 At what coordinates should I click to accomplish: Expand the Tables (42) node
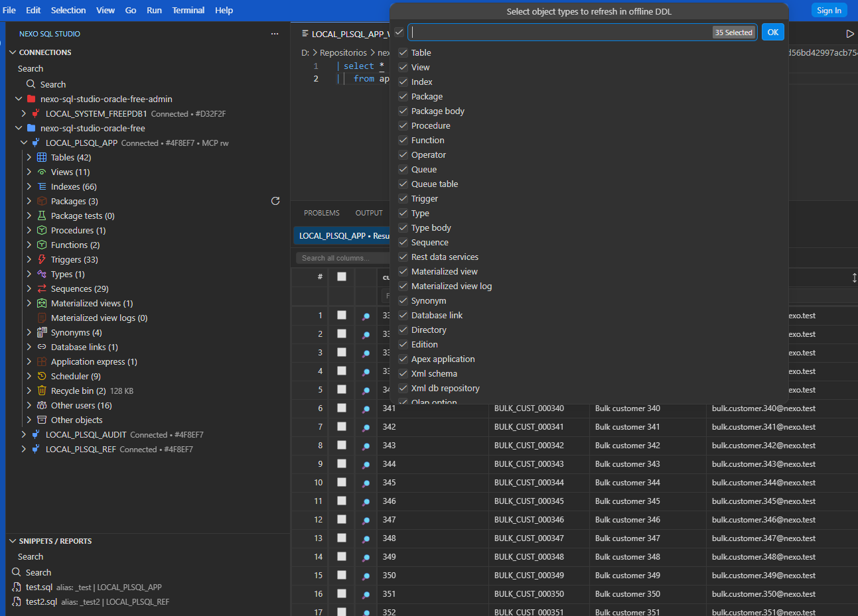(29, 157)
